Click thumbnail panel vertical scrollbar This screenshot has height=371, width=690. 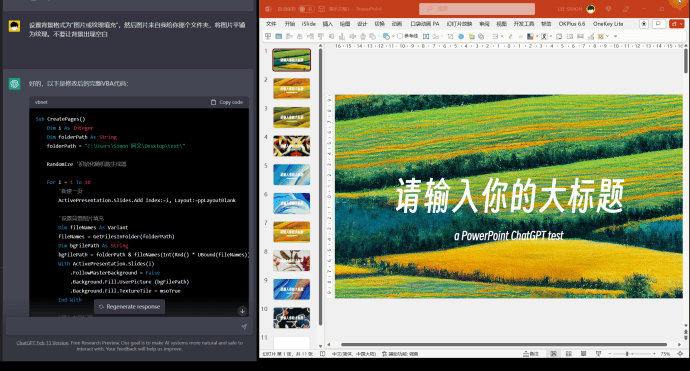tap(320, 187)
